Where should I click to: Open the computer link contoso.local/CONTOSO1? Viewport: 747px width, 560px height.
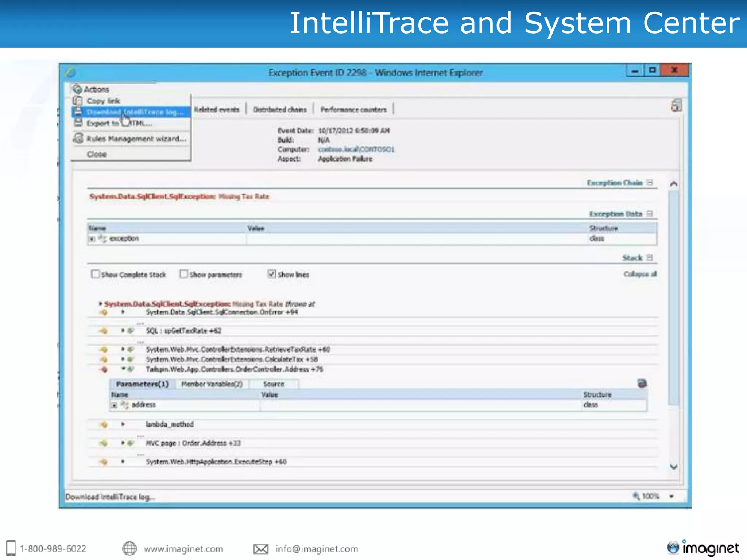(356, 149)
